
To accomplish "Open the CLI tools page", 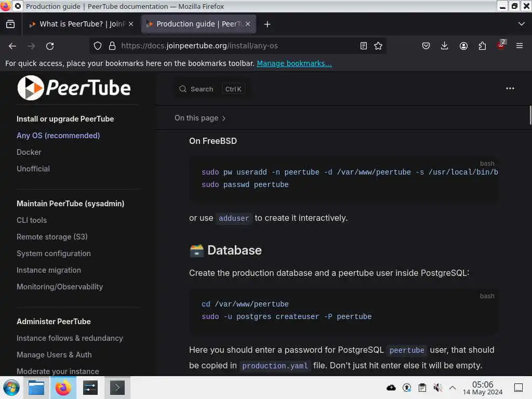I will tap(32, 220).
